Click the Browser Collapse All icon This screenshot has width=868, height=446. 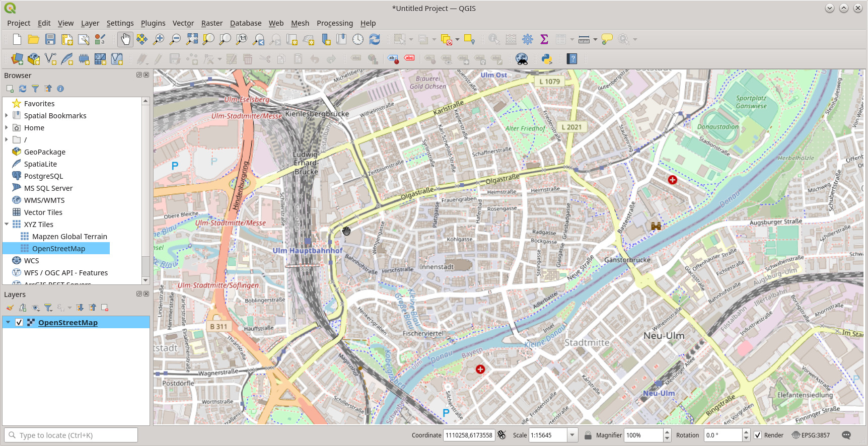point(48,89)
